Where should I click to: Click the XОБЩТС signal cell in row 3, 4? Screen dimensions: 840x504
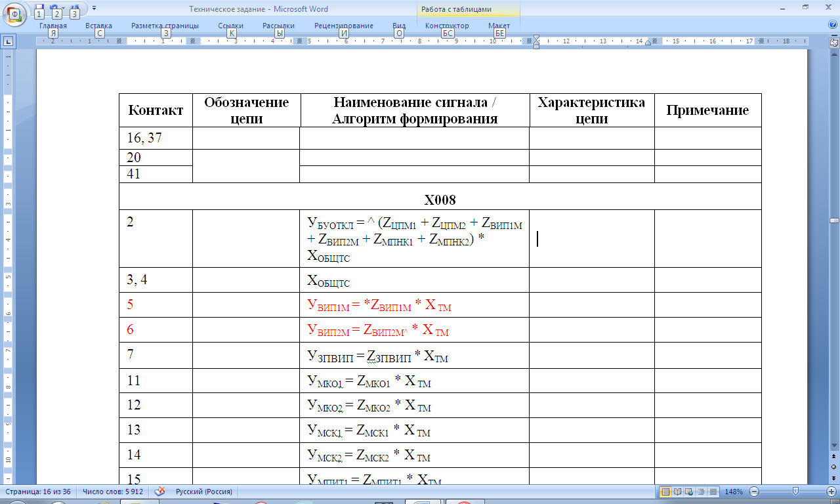point(415,280)
